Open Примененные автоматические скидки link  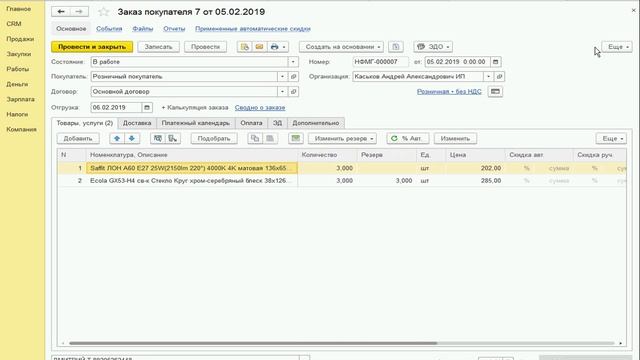pos(253,29)
